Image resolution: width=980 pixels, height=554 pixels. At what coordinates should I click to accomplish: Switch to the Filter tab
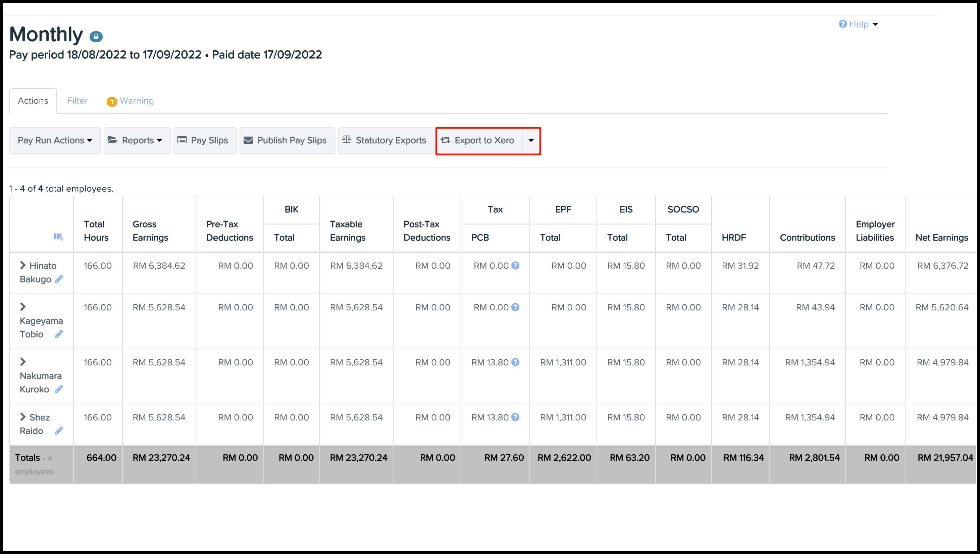[x=77, y=101]
